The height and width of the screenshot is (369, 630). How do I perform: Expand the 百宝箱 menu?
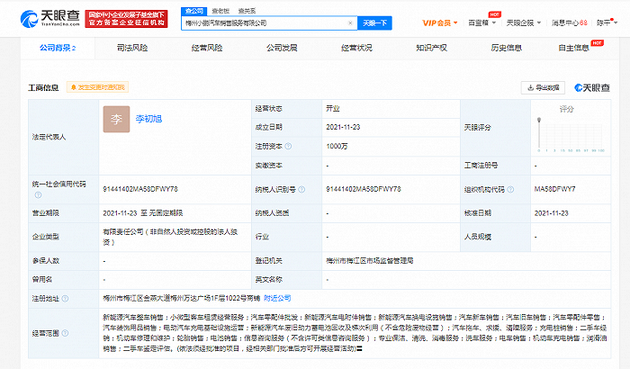[x=482, y=23]
